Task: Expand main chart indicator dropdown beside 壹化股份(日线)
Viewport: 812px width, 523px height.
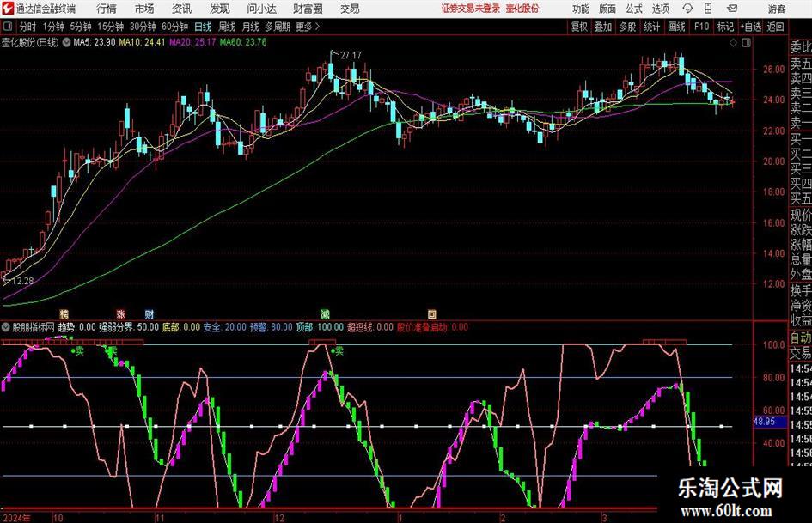Action: click(66, 42)
